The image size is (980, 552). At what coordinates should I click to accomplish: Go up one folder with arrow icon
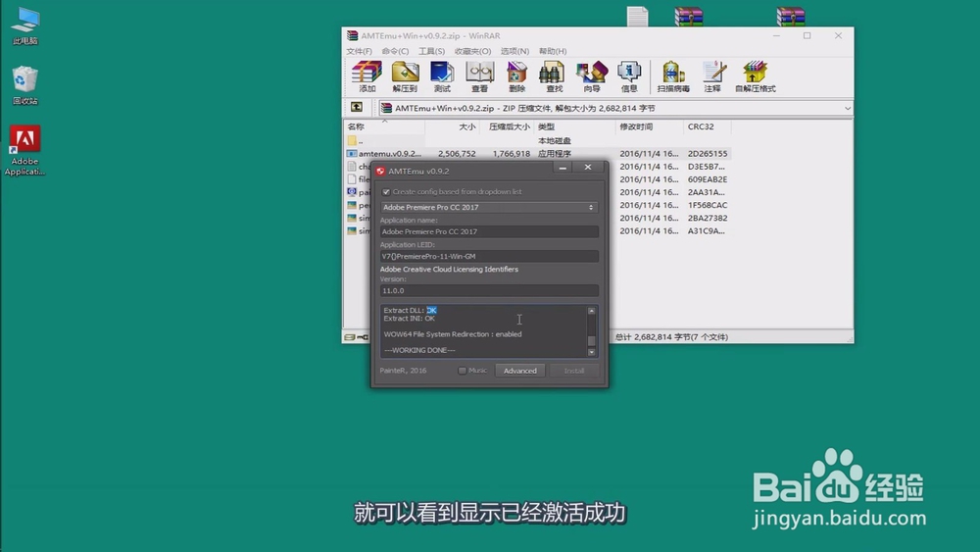coord(357,108)
